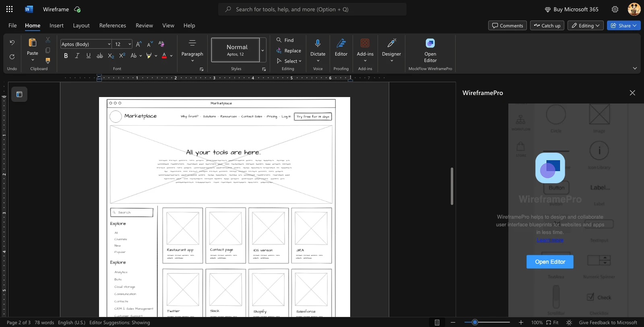Zoom out with the minus icon

(x=453, y=323)
